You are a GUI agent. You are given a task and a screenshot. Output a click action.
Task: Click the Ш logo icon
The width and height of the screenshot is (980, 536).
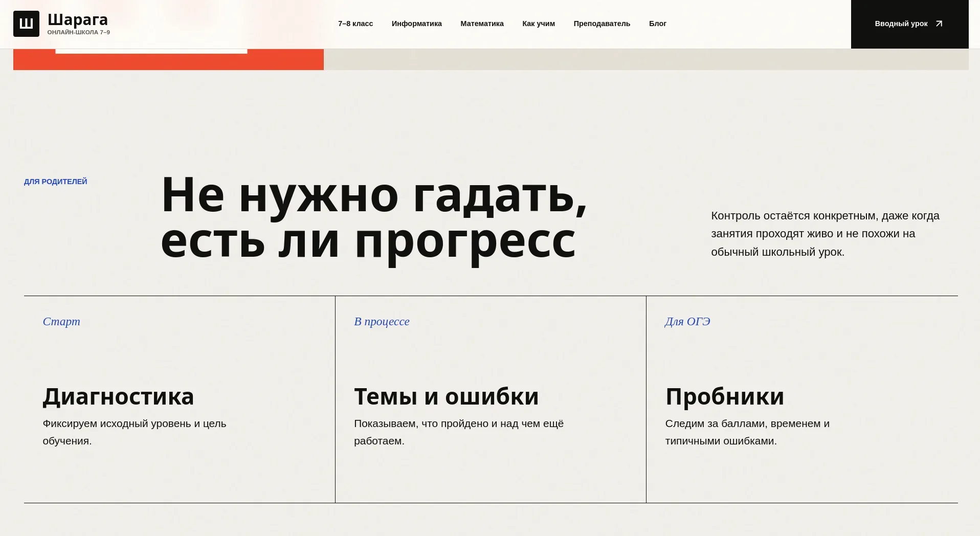26,24
